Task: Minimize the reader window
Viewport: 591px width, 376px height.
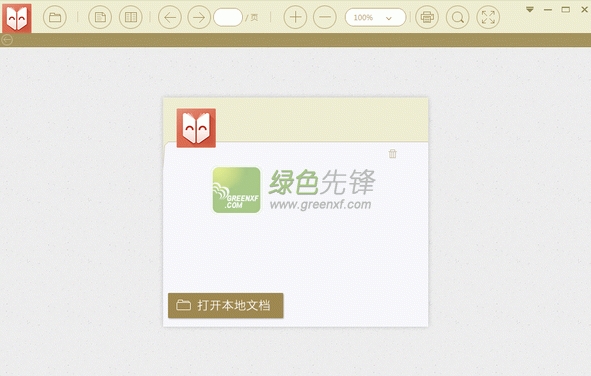Action: tap(548, 10)
